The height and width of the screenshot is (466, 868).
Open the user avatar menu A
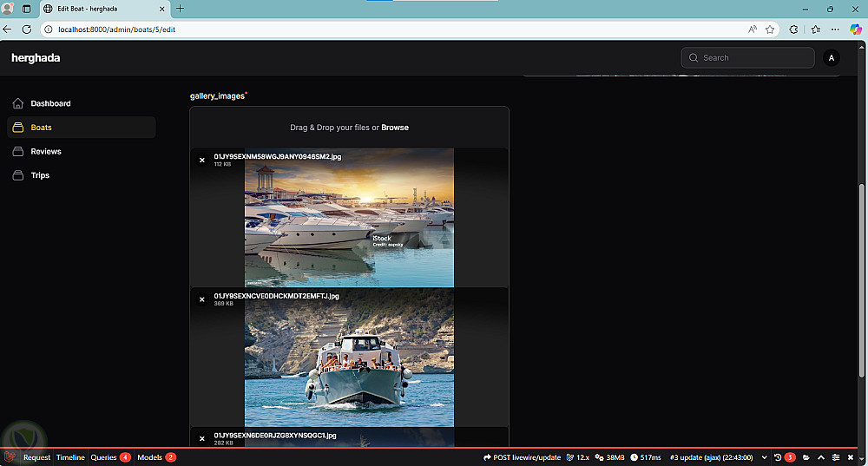(831, 57)
